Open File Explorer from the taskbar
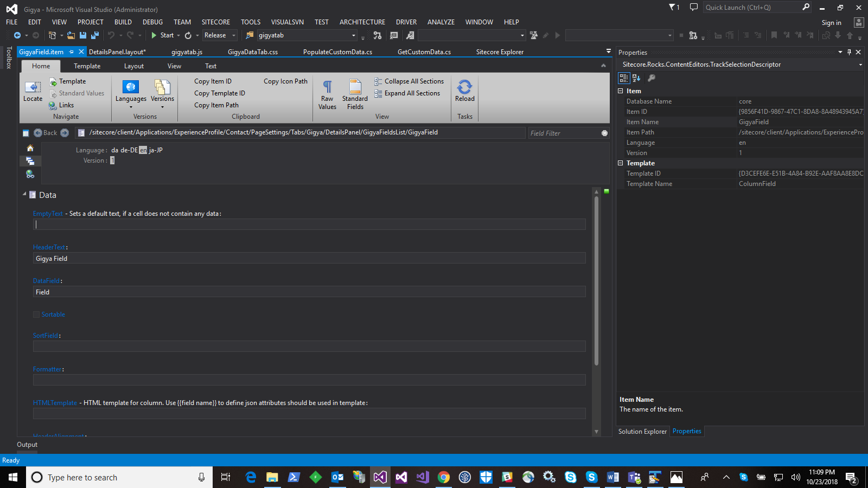Image resolution: width=868 pixels, height=488 pixels. pos(272,477)
